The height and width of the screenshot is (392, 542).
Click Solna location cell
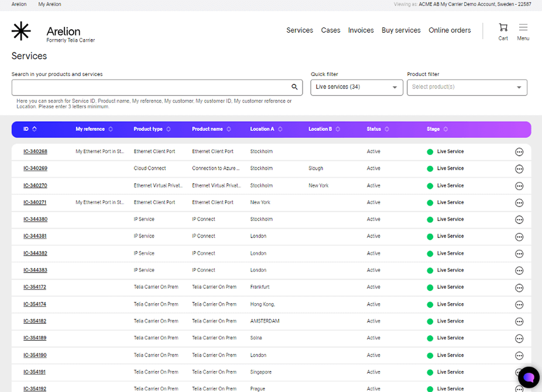point(256,338)
